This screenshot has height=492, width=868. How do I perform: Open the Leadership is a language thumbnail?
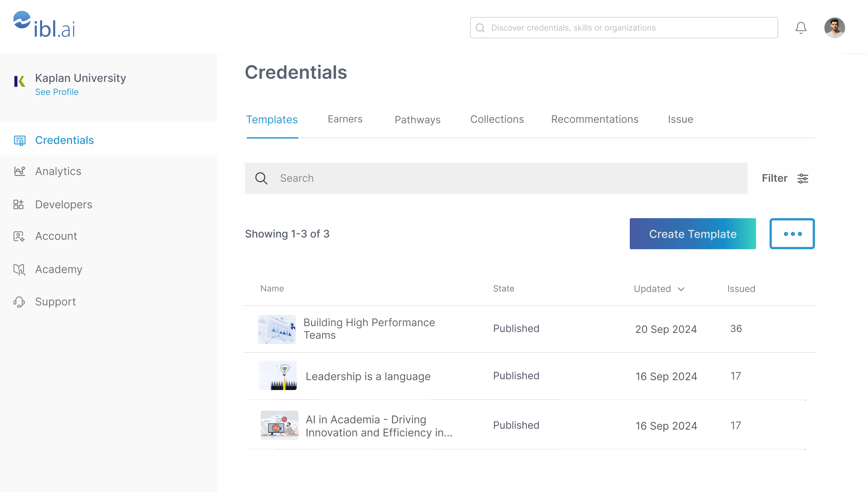[x=278, y=375]
